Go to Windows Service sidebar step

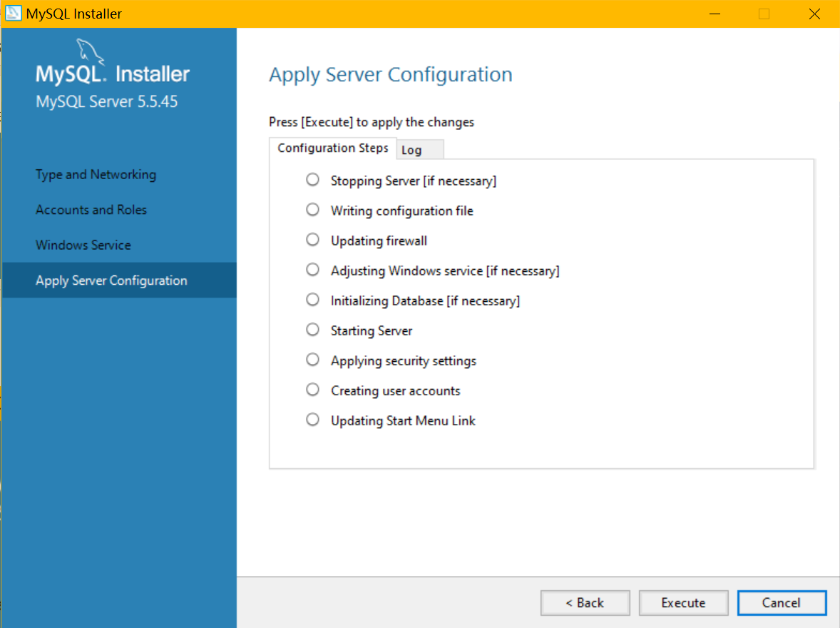(83, 245)
